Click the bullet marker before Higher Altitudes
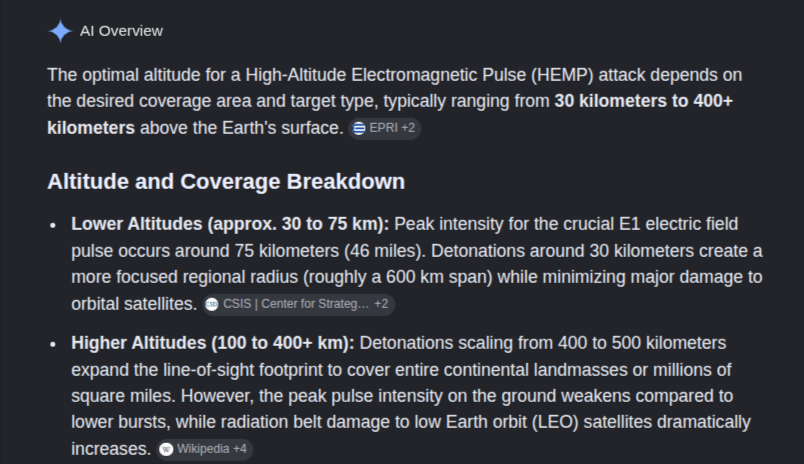This screenshot has width=804, height=464. (53, 345)
